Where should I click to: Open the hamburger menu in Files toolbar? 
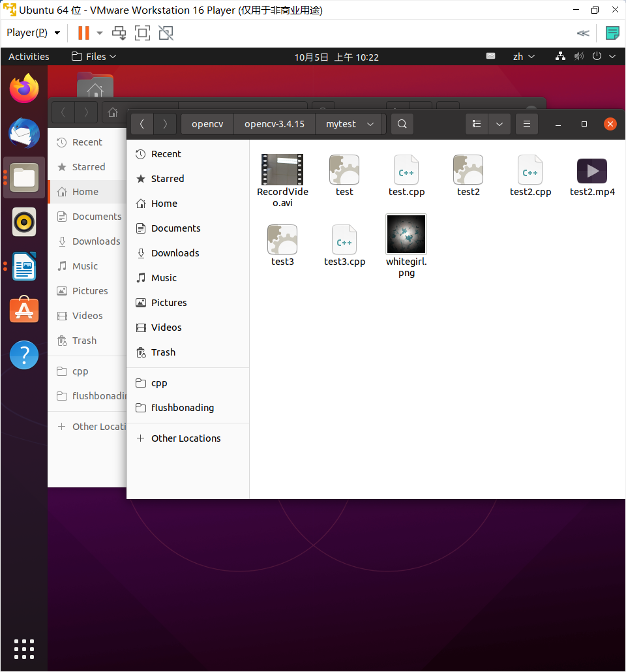click(x=527, y=123)
